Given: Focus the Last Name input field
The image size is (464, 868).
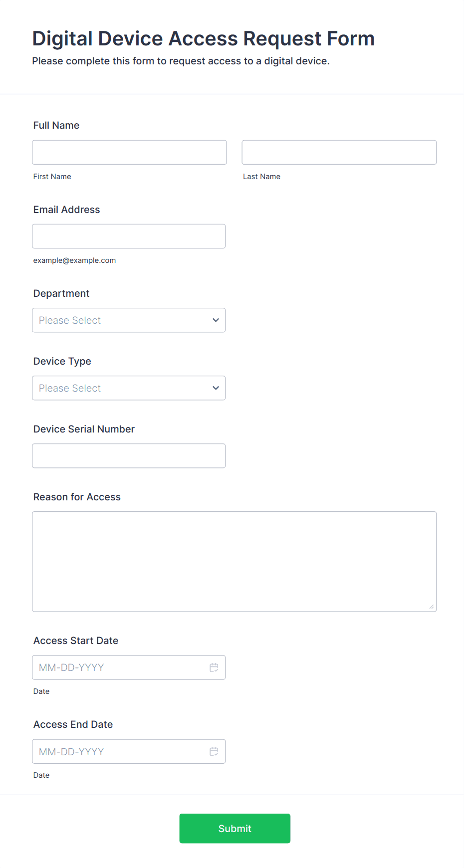Looking at the screenshot, I should [x=339, y=152].
